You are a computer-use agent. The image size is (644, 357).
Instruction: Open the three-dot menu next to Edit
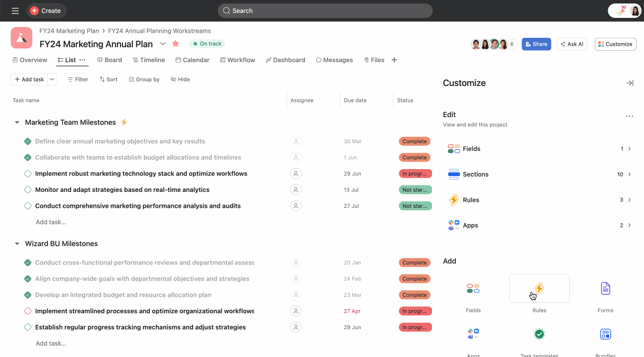tap(630, 116)
